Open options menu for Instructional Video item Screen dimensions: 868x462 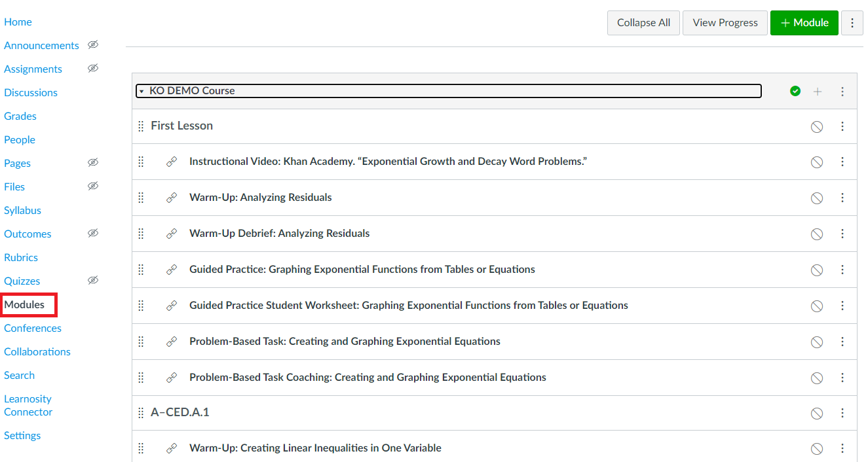click(x=842, y=162)
